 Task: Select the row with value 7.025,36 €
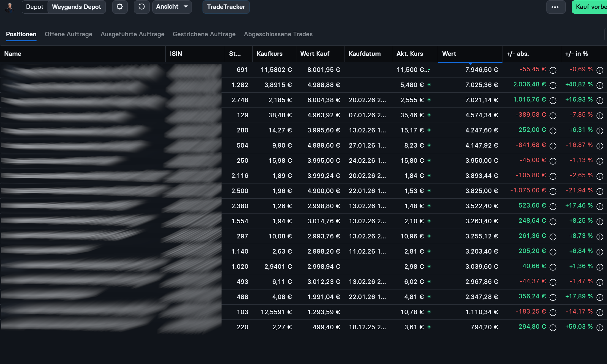pos(481,85)
